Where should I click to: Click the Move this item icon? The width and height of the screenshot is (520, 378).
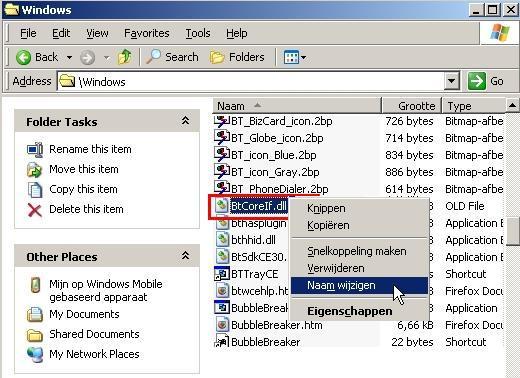click(34, 170)
